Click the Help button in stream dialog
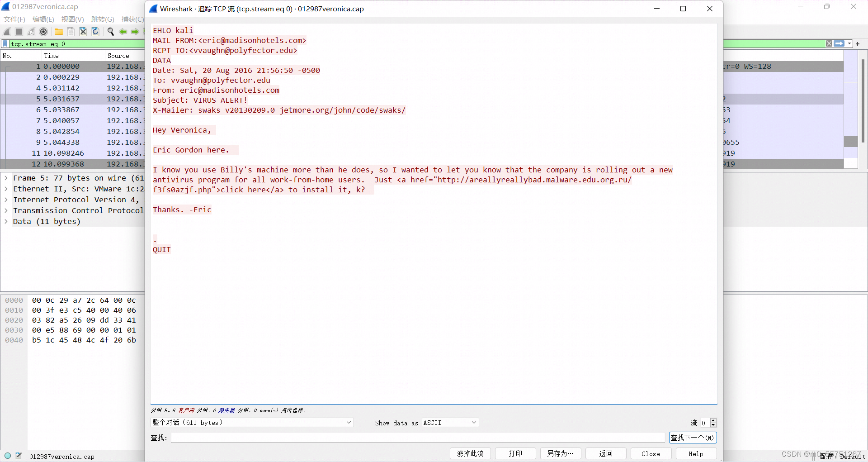The width and height of the screenshot is (868, 462). point(696,453)
